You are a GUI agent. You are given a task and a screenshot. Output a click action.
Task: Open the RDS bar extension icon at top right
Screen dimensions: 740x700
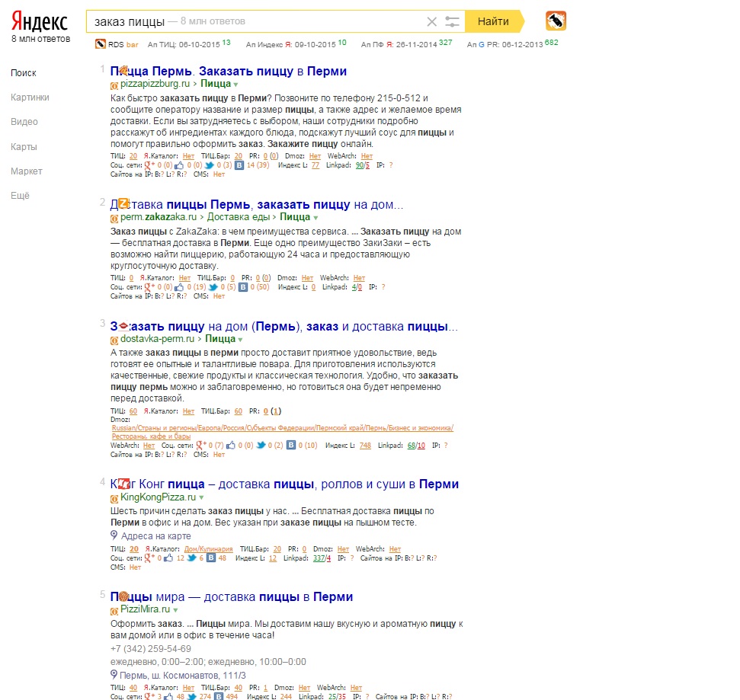tap(556, 21)
